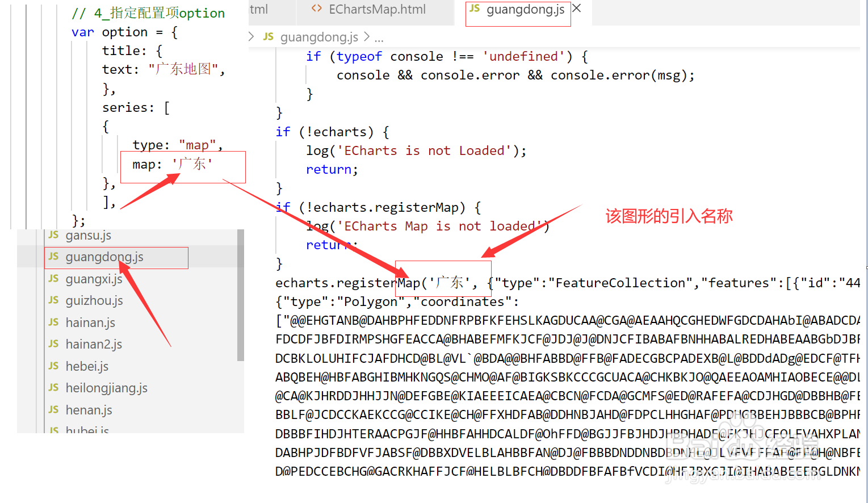Image resolution: width=868 pixels, height=503 pixels.
Task: Click the JS icon beside heilongjiang.js
Action: (53, 387)
